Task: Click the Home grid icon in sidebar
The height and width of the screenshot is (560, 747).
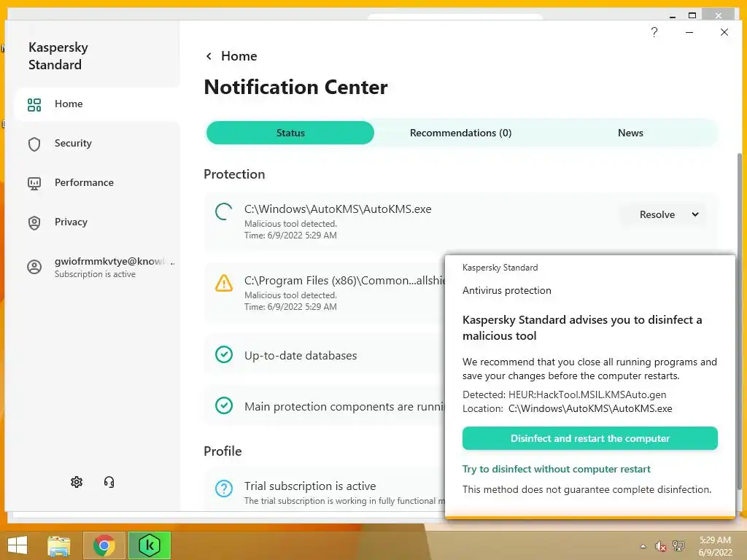Action: click(34, 105)
